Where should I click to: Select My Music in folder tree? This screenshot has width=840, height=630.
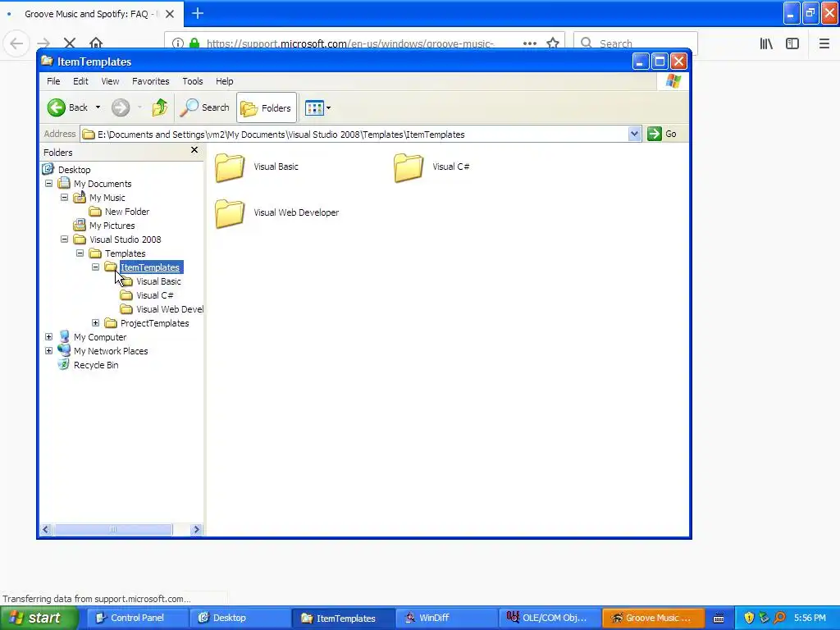pos(107,198)
